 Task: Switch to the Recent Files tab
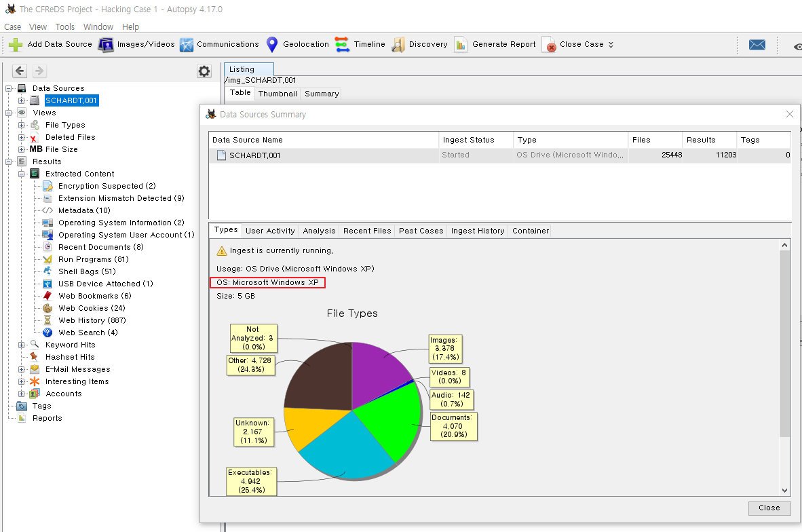click(367, 231)
